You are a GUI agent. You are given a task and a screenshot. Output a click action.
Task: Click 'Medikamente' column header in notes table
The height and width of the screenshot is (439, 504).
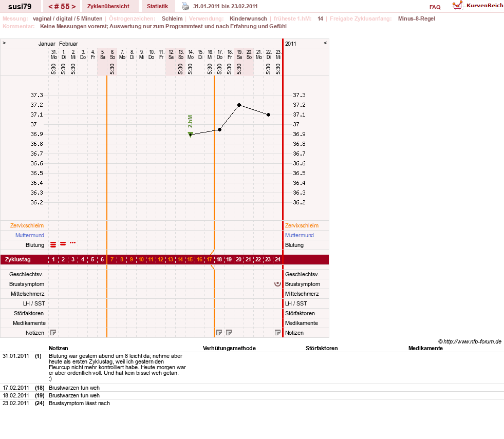[425, 348]
